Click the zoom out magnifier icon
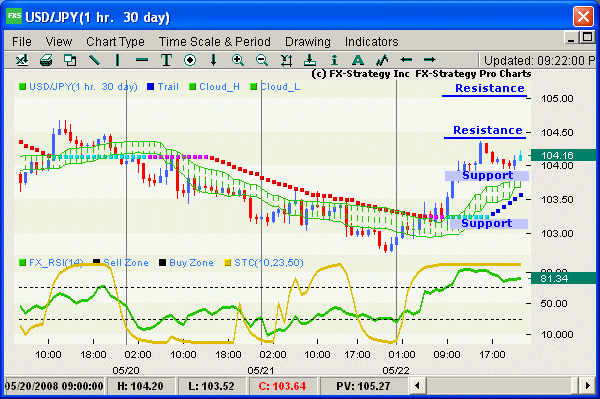The height and width of the screenshot is (399, 600). coord(262,60)
